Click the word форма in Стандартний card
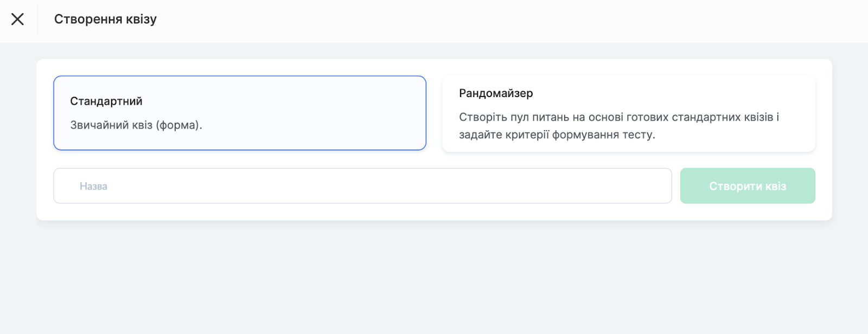This screenshot has width=868, height=334. [178, 125]
